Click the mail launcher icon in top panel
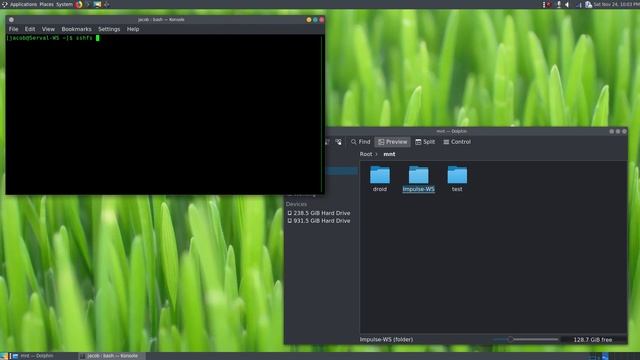The width and height of the screenshot is (640, 360). (98, 4)
